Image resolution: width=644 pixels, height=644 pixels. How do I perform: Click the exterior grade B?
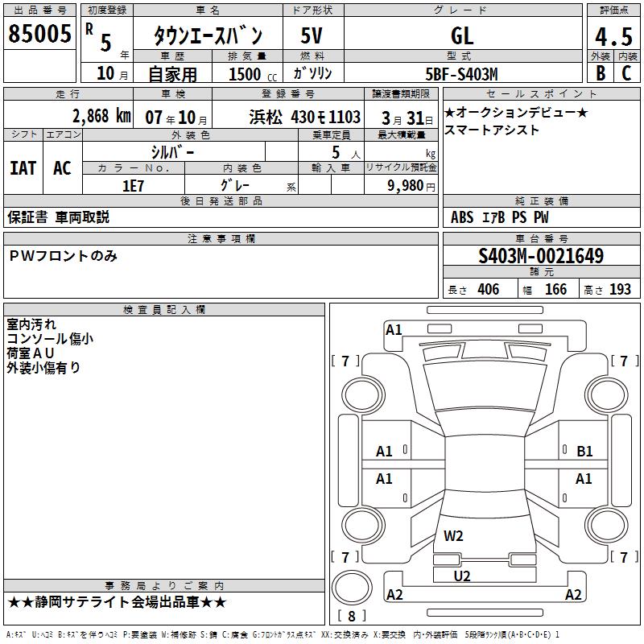point(601,73)
